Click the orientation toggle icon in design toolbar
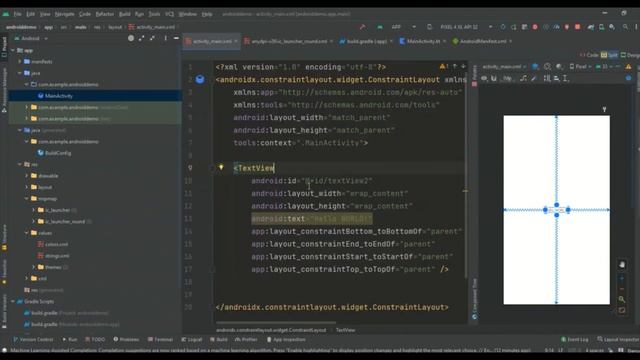This screenshot has width=640, height=360. [x=548, y=67]
